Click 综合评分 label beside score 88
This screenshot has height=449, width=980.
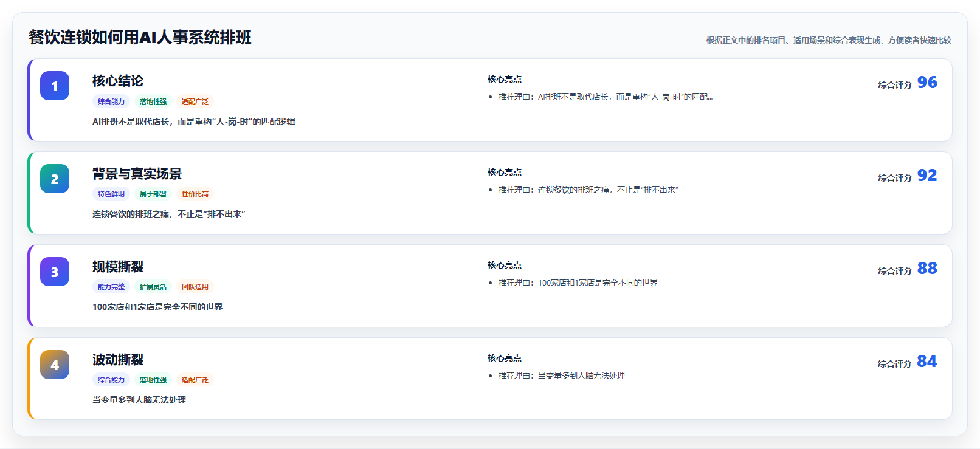point(895,271)
